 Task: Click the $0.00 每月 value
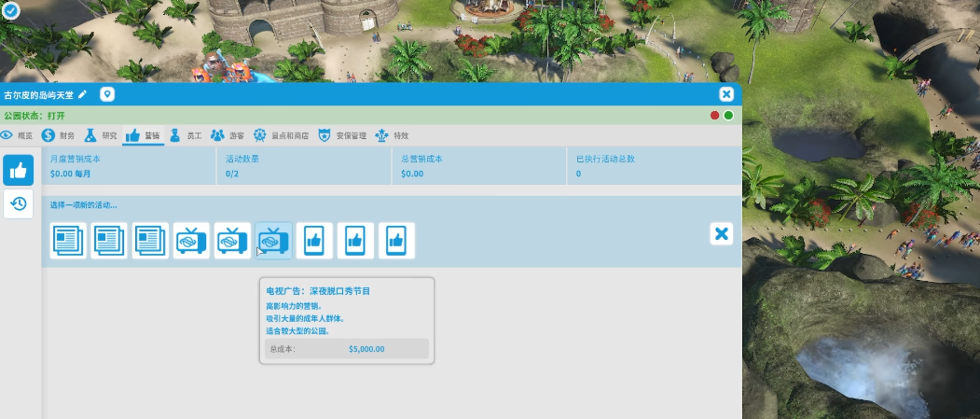[70, 174]
